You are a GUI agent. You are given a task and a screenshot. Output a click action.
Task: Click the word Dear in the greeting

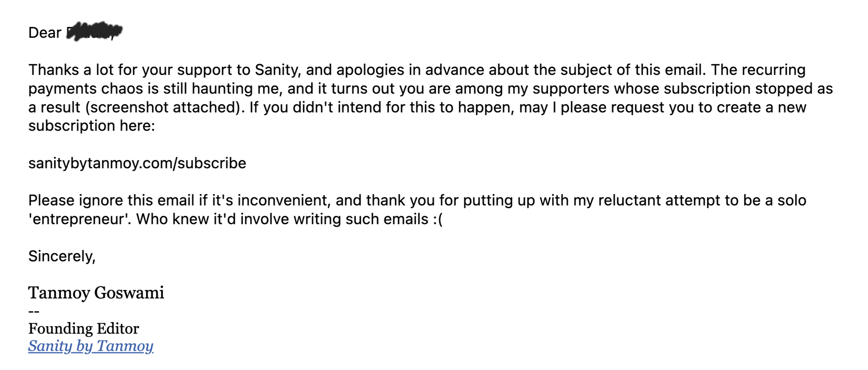coord(45,33)
